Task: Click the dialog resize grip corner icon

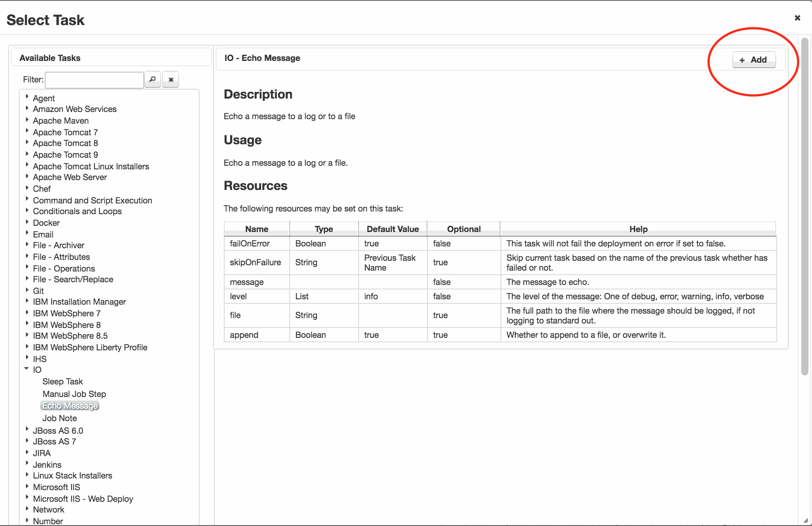Action: [x=806, y=520]
